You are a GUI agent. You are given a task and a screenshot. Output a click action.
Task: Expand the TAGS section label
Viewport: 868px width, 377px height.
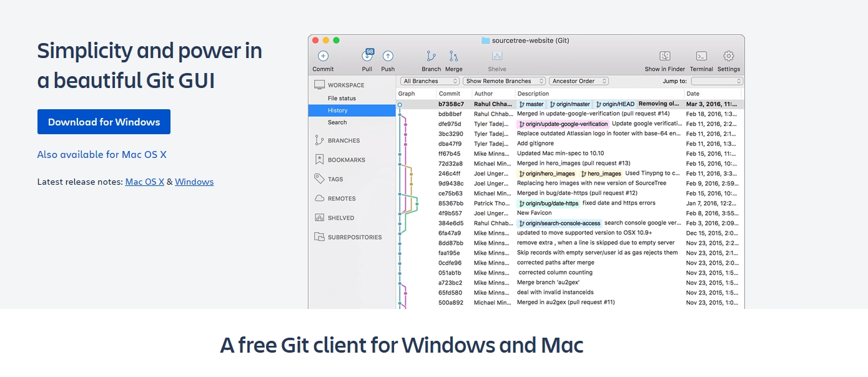tap(335, 179)
